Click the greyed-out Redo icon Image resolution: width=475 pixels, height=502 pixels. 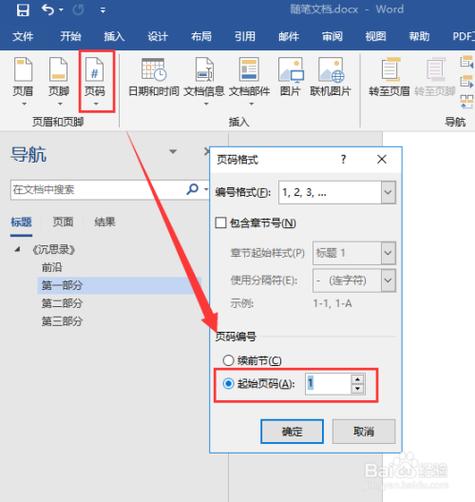click(79, 10)
